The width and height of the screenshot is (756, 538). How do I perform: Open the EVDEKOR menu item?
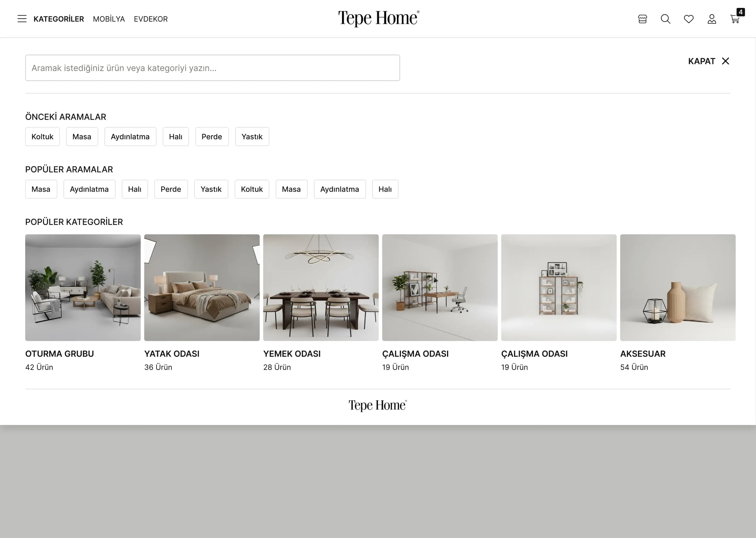coord(151,19)
